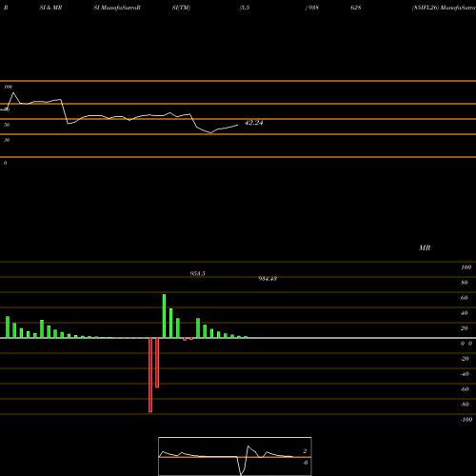Click the MR panel title
This screenshot has height=476, width=476.
pyautogui.click(x=425, y=248)
